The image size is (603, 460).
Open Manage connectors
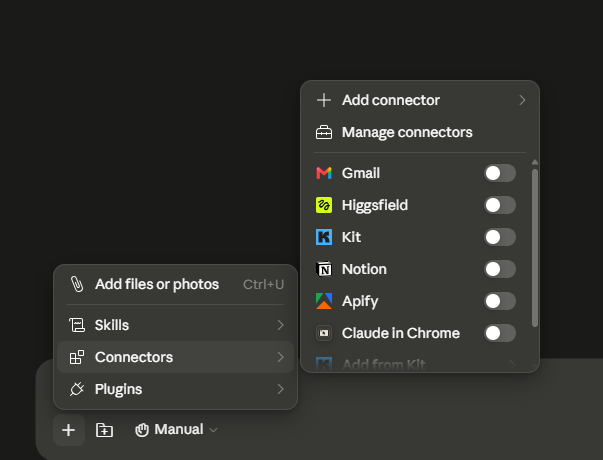click(420, 132)
